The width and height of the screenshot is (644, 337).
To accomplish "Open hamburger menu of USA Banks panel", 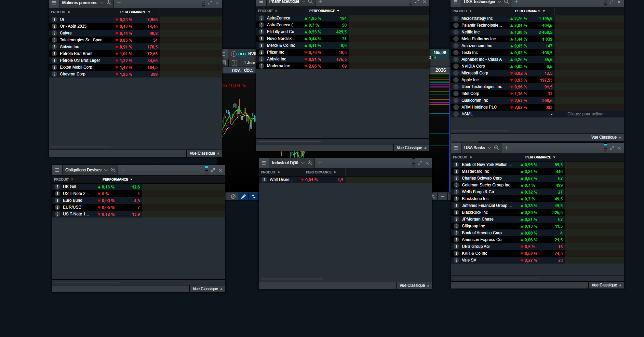I will coord(456,148).
